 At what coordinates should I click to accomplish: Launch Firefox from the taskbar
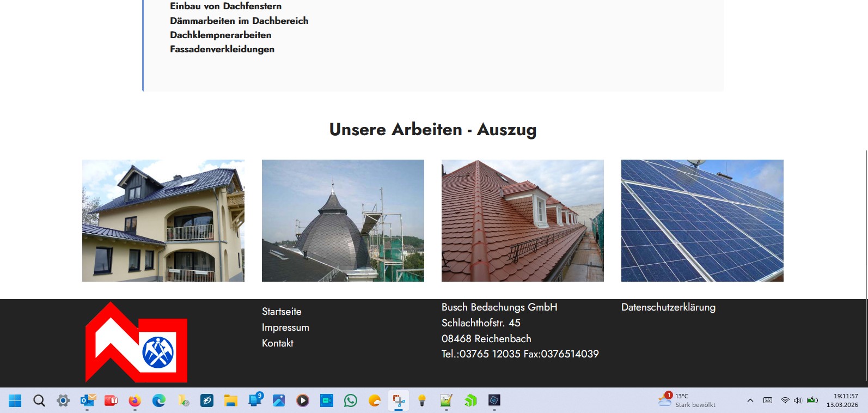[135, 401]
